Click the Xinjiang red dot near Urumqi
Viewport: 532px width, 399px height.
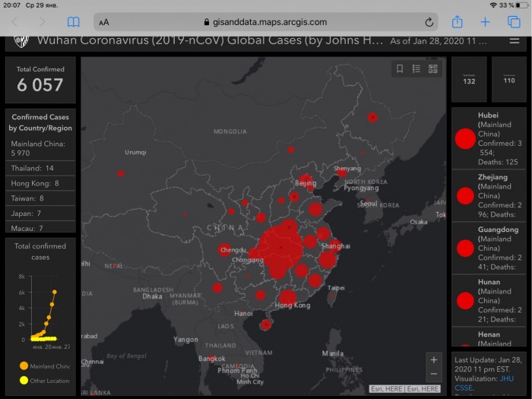pos(121,173)
